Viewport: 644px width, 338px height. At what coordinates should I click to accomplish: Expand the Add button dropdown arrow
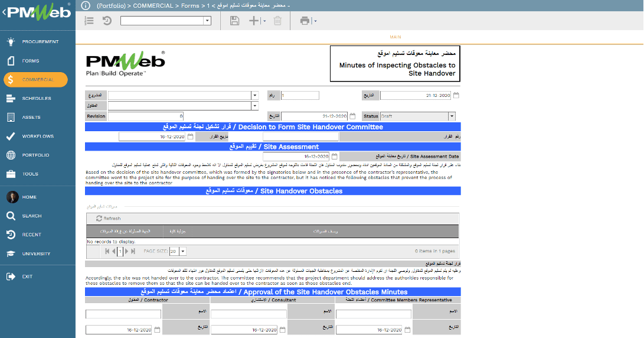(x=264, y=21)
